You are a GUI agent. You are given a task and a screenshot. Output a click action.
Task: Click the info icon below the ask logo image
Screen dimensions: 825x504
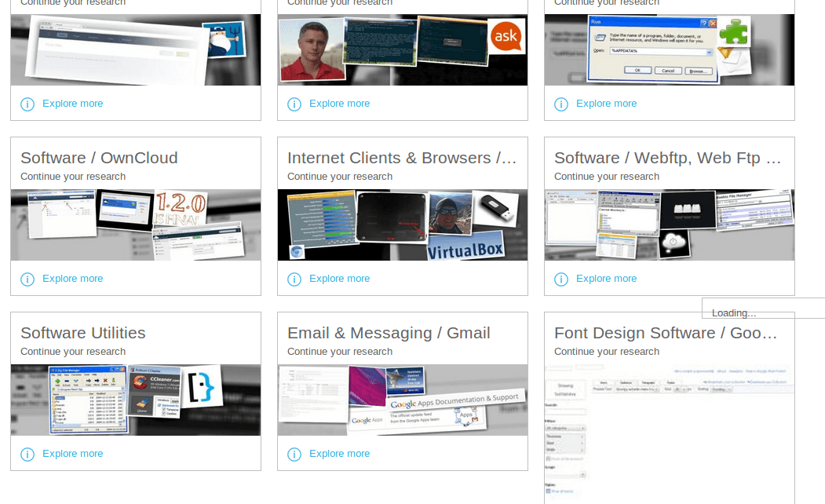click(x=294, y=104)
